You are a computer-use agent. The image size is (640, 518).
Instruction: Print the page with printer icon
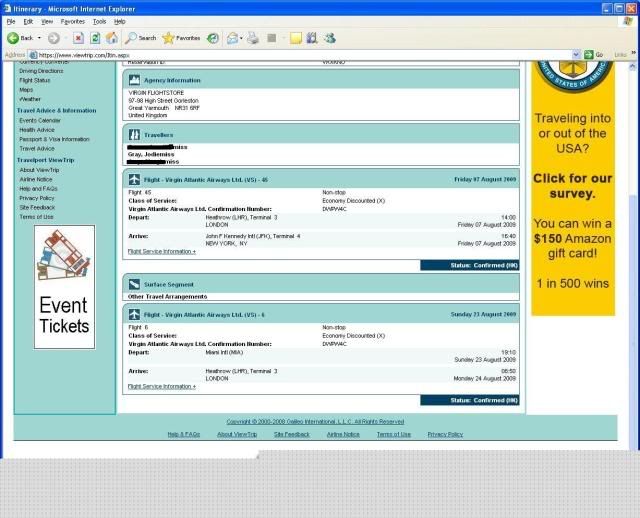253,38
